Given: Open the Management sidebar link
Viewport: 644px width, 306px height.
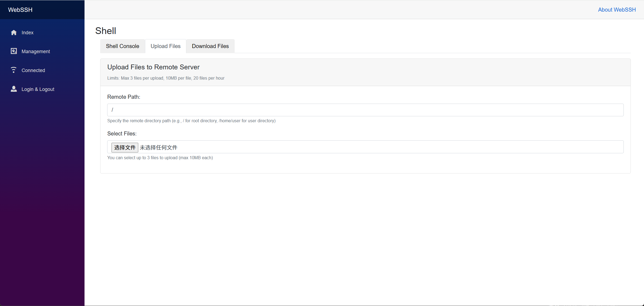Looking at the screenshot, I should [36, 52].
